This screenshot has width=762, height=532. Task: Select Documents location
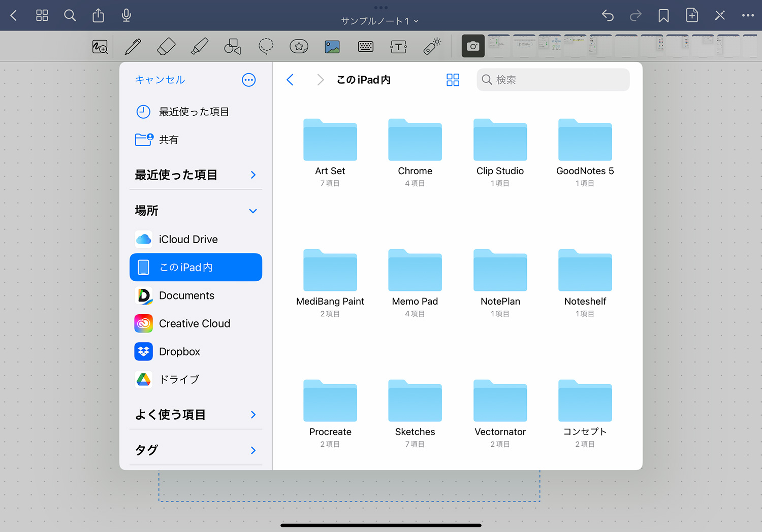click(196, 295)
